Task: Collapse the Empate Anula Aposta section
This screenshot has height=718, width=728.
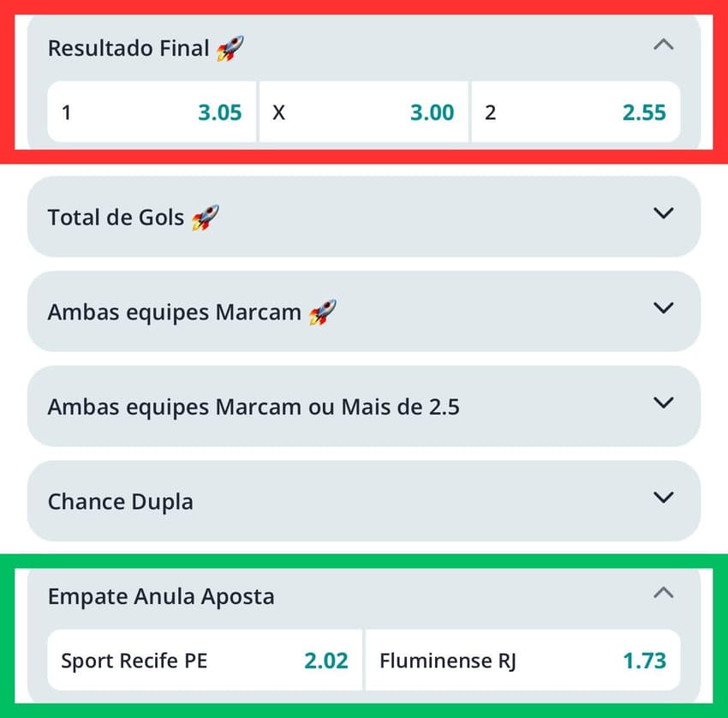Action: point(665,592)
